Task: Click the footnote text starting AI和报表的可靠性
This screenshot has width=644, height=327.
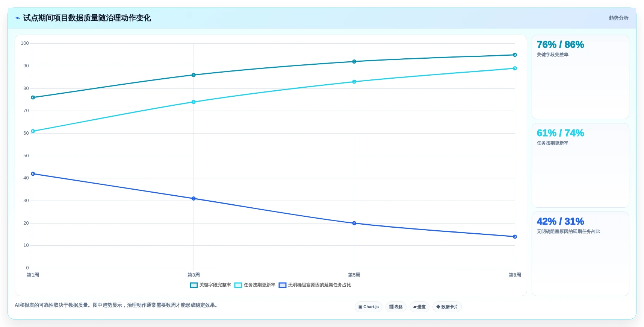Action: 117,305
